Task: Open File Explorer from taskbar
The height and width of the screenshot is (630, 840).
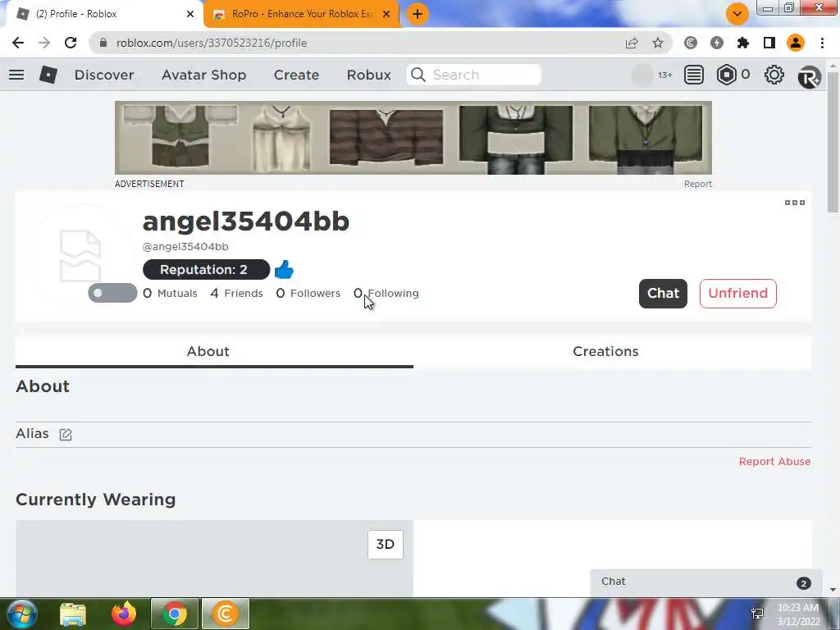Action: [x=73, y=614]
